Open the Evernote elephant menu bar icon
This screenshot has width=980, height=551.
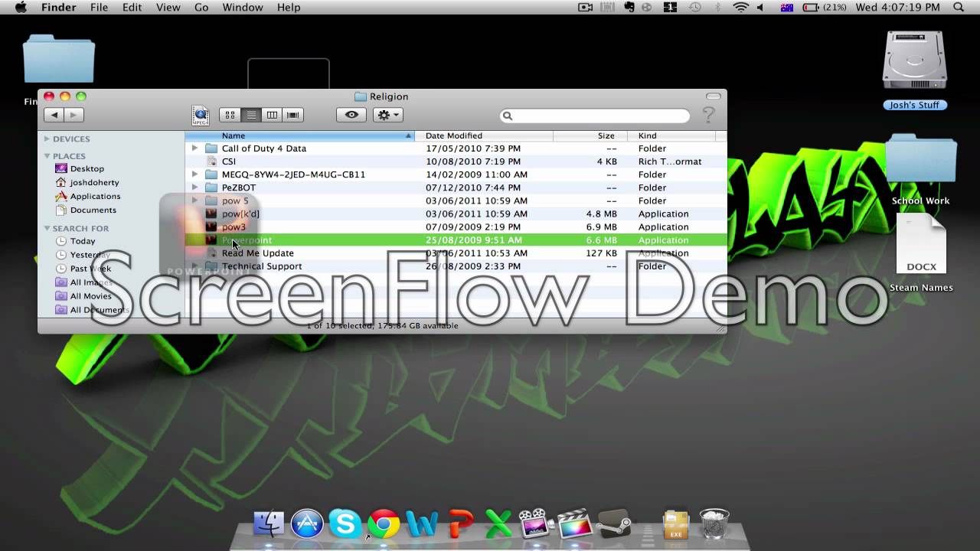(x=629, y=7)
